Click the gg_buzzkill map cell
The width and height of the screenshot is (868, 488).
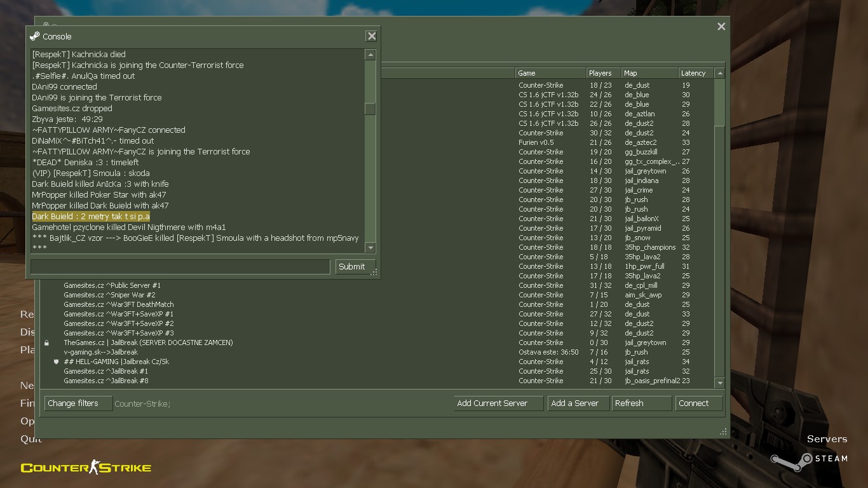click(x=641, y=152)
